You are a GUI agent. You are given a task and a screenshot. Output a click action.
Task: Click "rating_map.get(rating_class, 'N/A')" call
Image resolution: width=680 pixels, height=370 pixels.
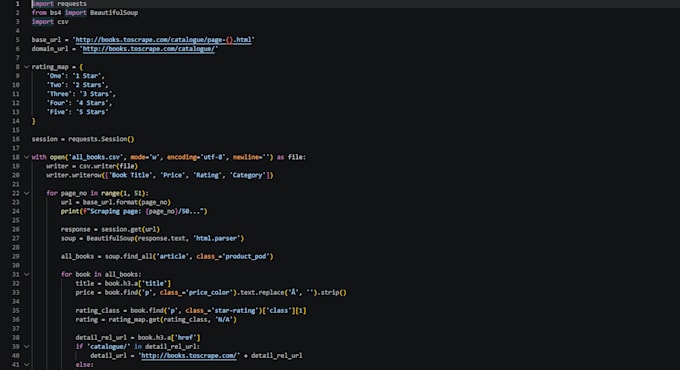point(172,320)
